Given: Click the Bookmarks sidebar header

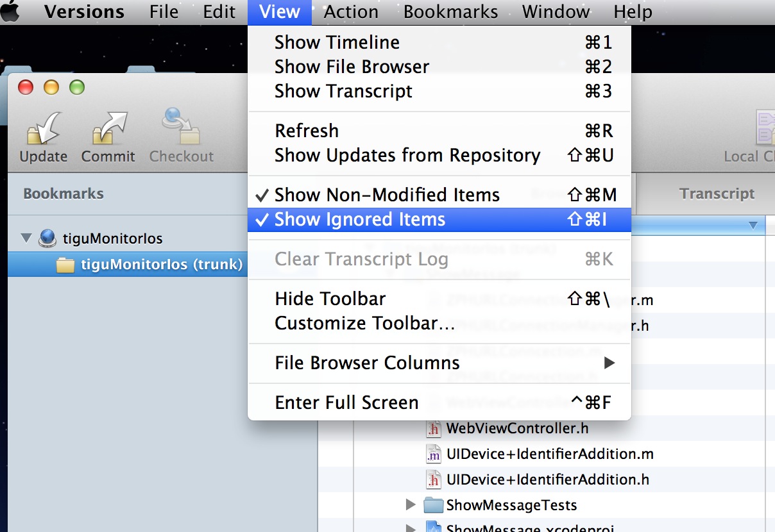Looking at the screenshot, I should (x=64, y=194).
